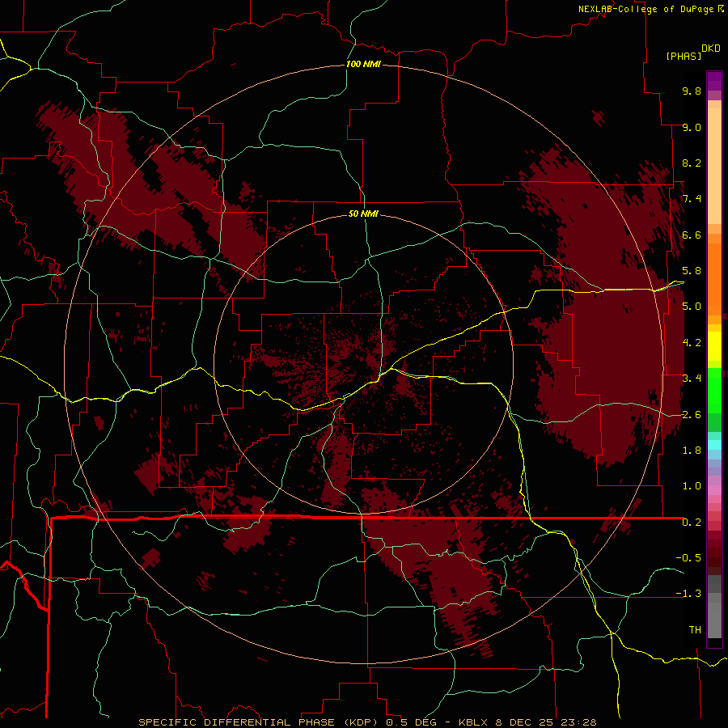Click the [PHAS] units label
The image size is (728, 728).
[684, 56]
